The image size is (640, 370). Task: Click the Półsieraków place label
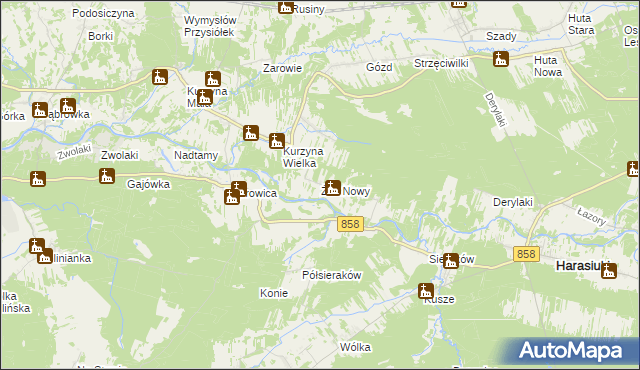331,275
